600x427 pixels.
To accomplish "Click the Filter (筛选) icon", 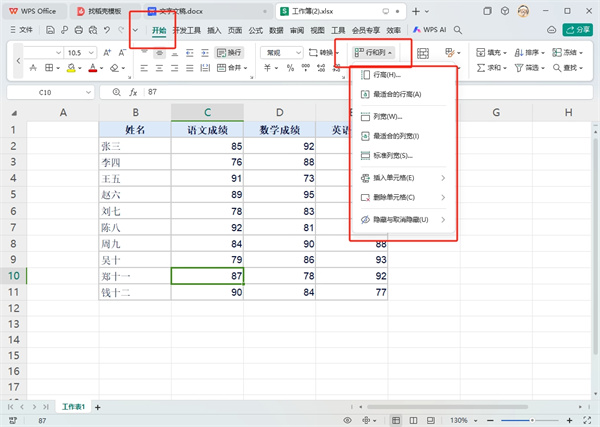I will point(529,69).
